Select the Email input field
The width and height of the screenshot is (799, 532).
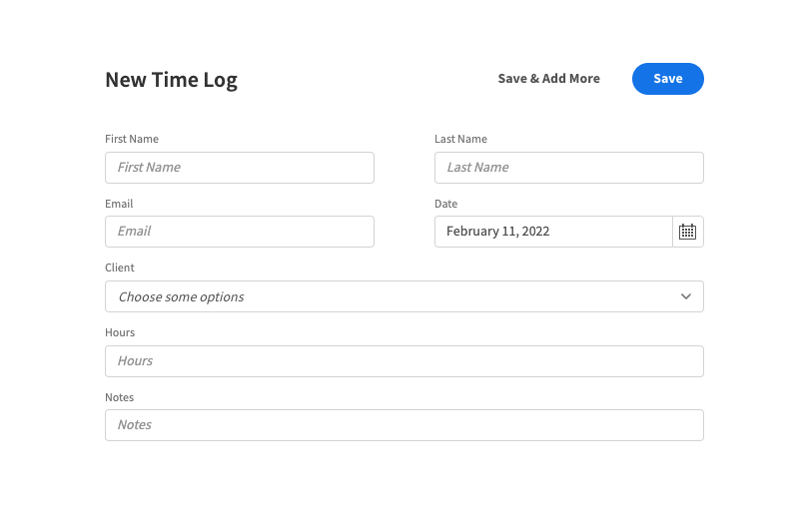[240, 232]
